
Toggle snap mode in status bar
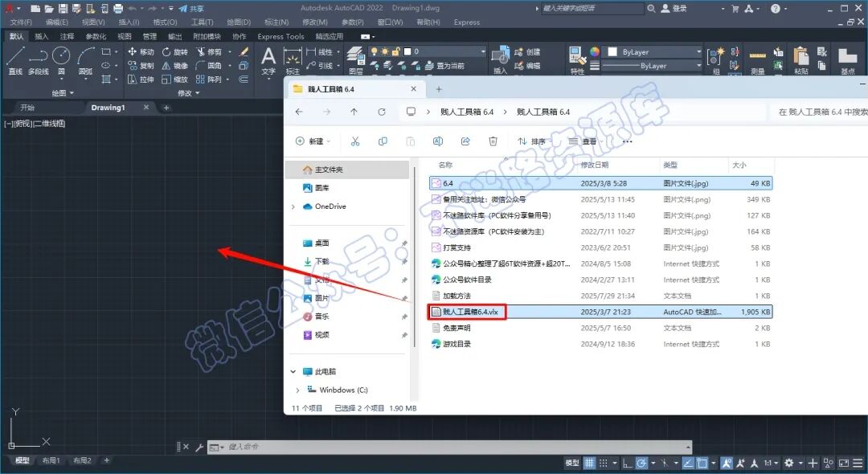(x=604, y=463)
